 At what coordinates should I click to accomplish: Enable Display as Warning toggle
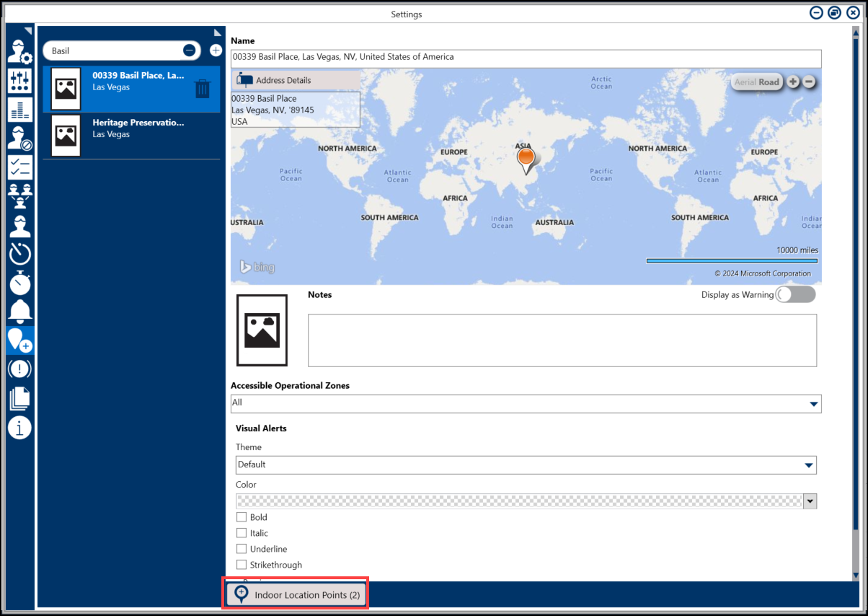[794, 294]
